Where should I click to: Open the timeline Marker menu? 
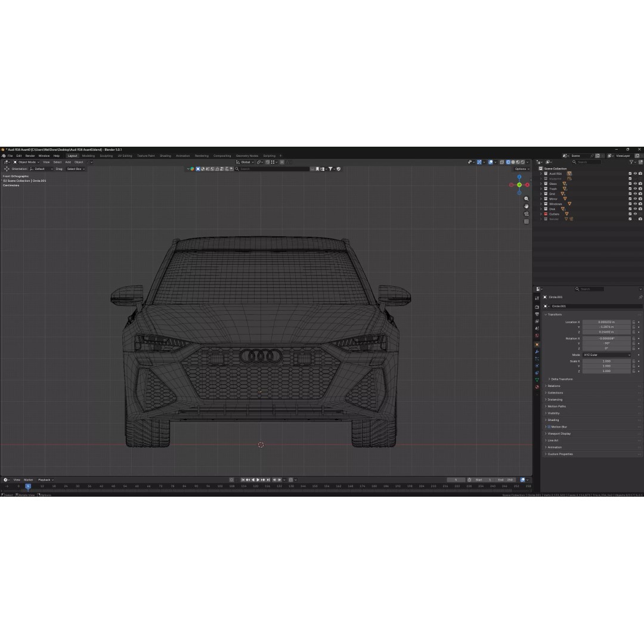click(x=29, y=479)
